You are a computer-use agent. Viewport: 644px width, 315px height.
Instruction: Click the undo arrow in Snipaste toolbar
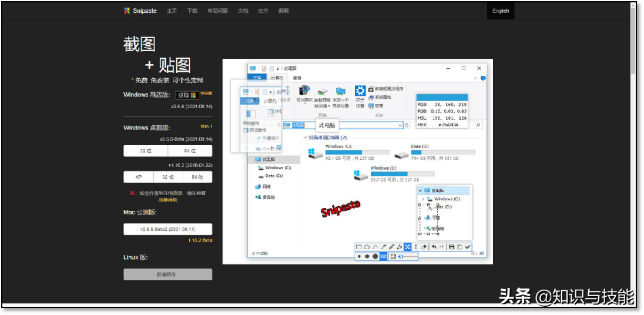434,247
